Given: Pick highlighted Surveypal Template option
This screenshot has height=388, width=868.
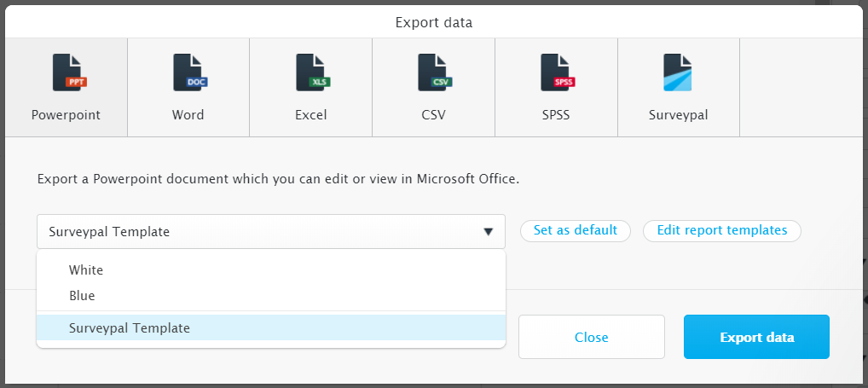Looking at the screenshot, I should pyautogui.click(x=271, y=327).
